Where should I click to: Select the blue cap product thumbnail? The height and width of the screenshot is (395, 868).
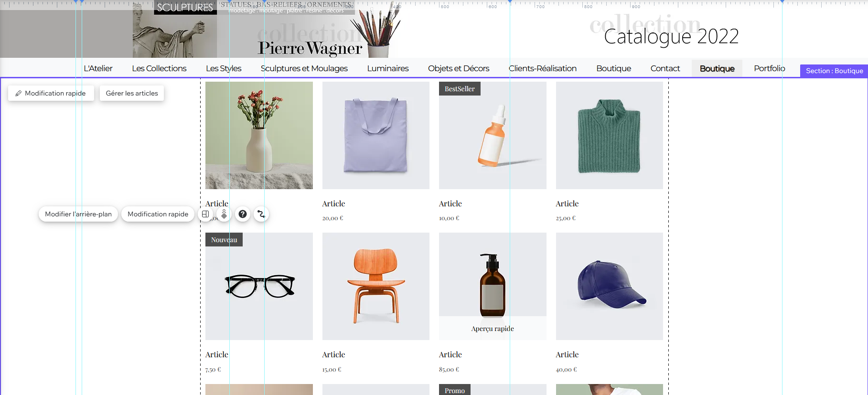pos(609,286)
